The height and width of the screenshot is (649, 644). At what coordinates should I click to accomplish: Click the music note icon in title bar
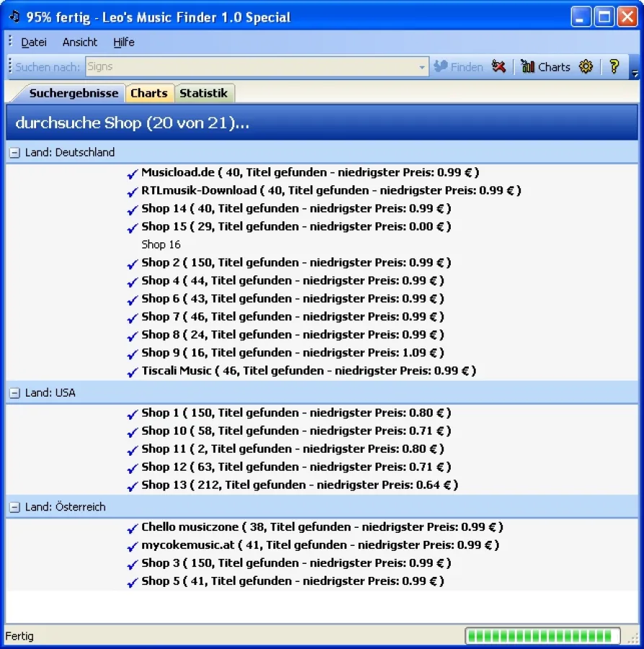coord(14,17)
